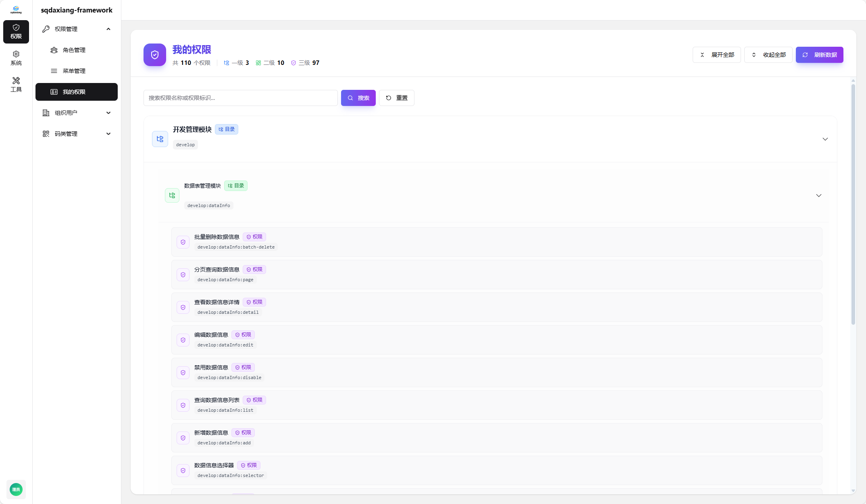Click shield icon of 批量删除数据信息 row

click(x=183, y=242)
